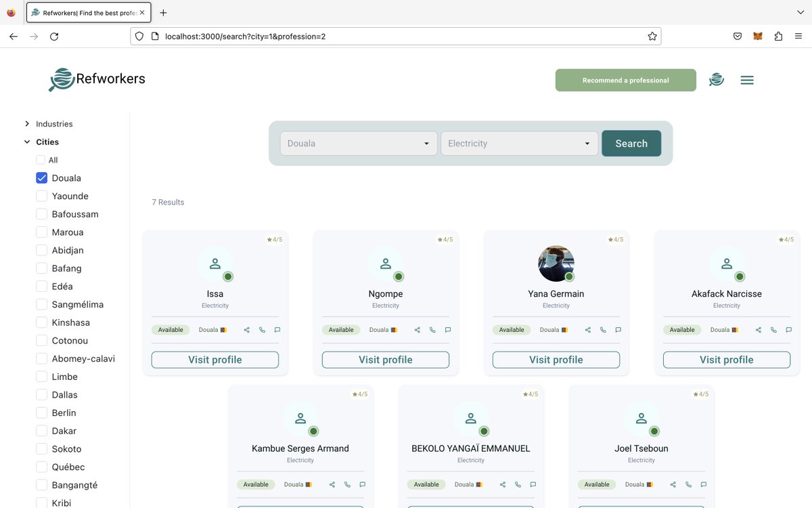Visit Issa's profile
812x508 pixels.
[215, 360]
